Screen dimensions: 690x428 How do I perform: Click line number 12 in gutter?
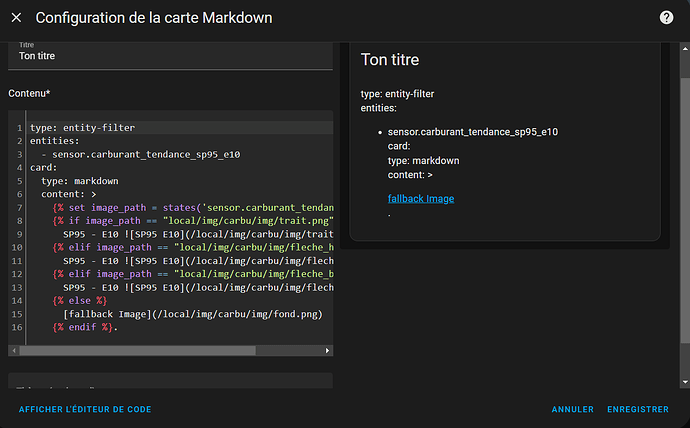coord(17,274)
